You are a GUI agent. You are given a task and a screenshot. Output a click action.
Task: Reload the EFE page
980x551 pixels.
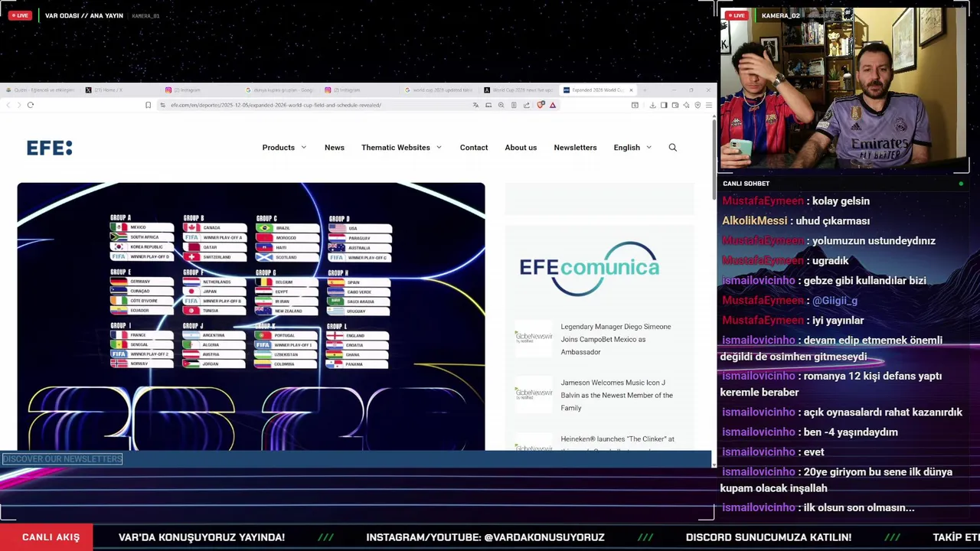point(31,105)
